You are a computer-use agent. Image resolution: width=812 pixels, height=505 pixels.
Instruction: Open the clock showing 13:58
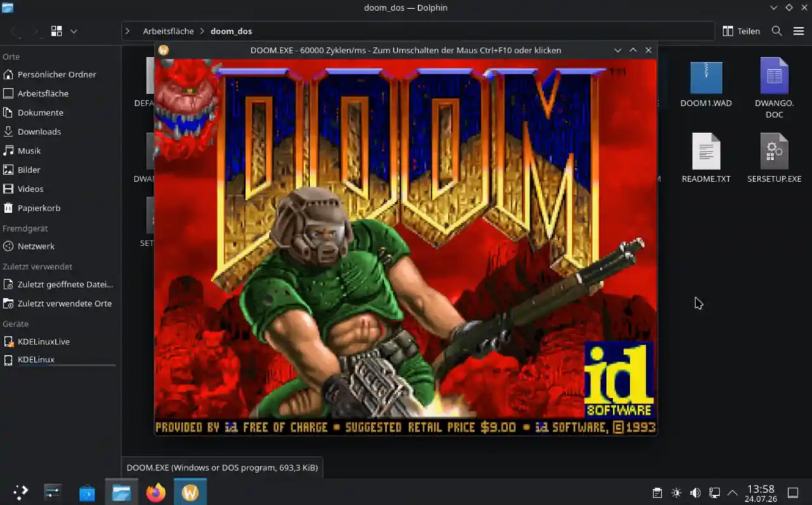point(761,493)
